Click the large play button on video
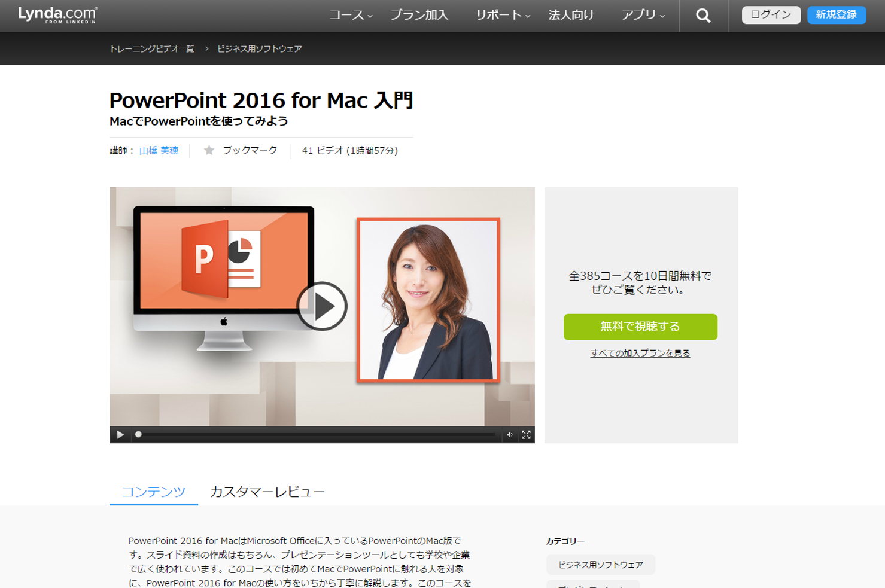Viewport: 885px width, 588px height. pyautogui.click(x=322, y=306)
